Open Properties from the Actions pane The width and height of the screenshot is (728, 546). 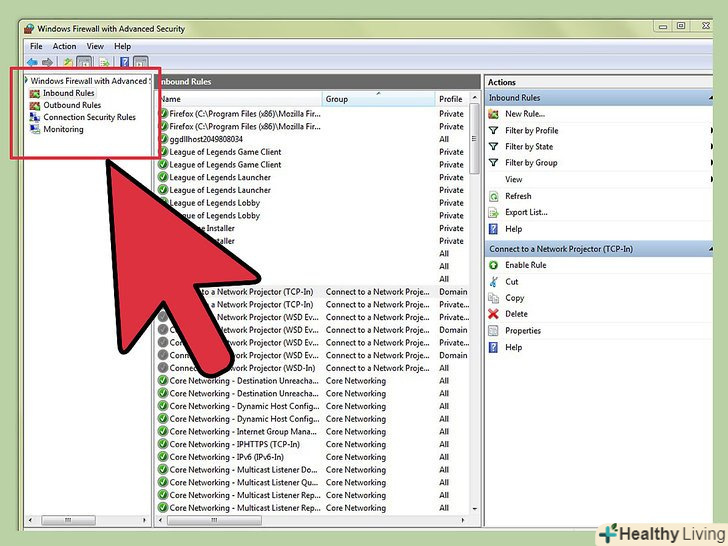point(522,331)
